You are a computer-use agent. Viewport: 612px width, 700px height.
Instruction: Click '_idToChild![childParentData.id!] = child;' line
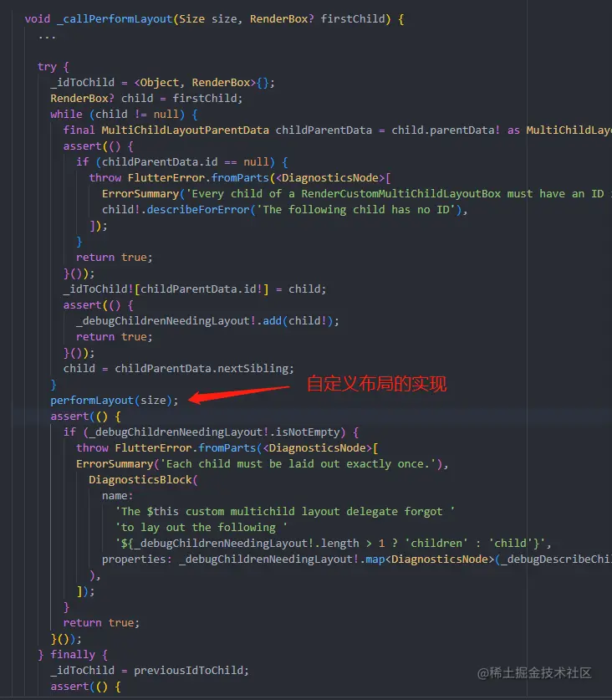pos(195,289)
